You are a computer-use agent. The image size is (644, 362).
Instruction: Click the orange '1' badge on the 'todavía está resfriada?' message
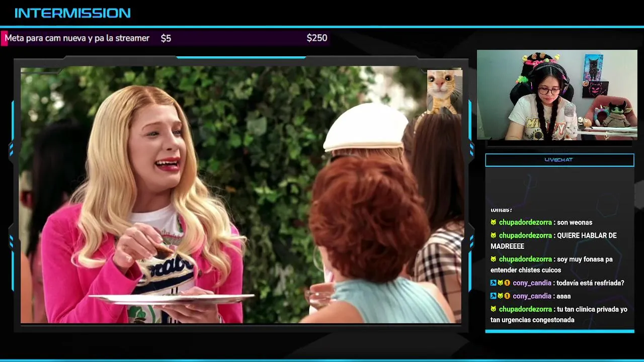click(507, 283)
